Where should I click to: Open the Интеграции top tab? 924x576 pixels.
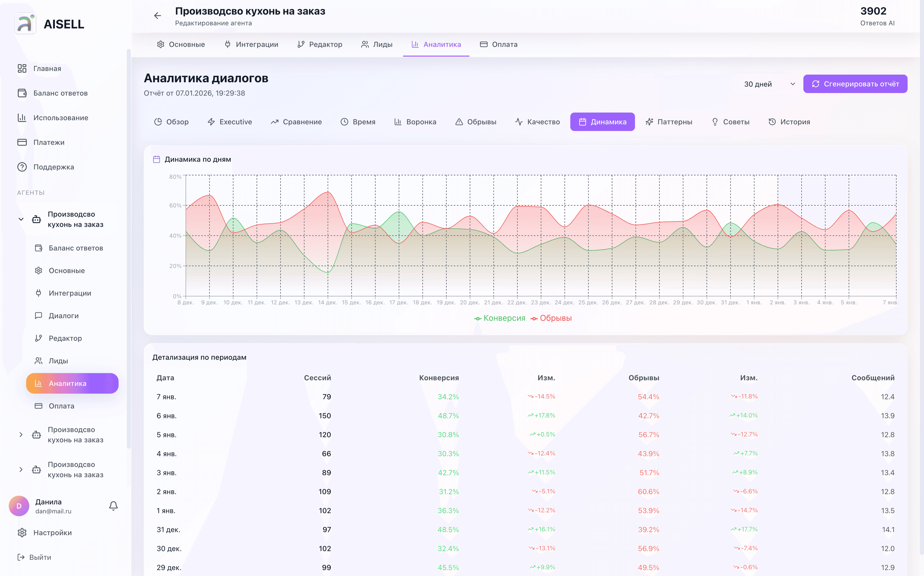click(x=251, y=44)
